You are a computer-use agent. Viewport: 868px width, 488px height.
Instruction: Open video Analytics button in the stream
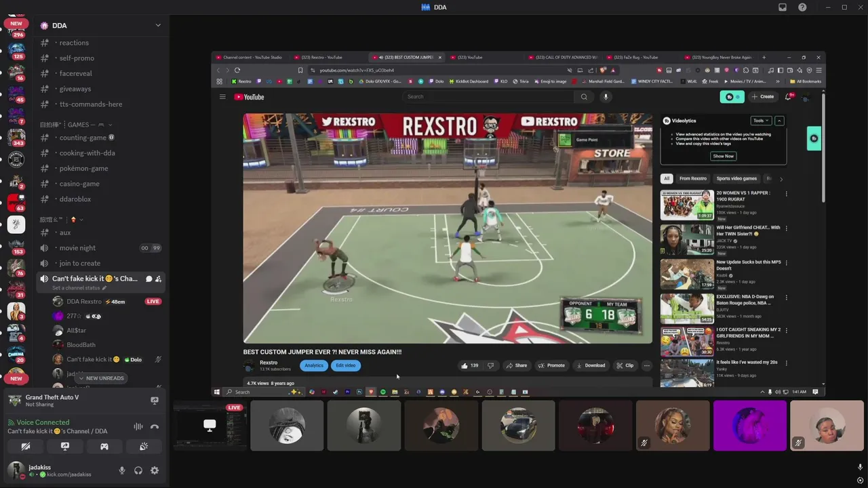[314, 365]
